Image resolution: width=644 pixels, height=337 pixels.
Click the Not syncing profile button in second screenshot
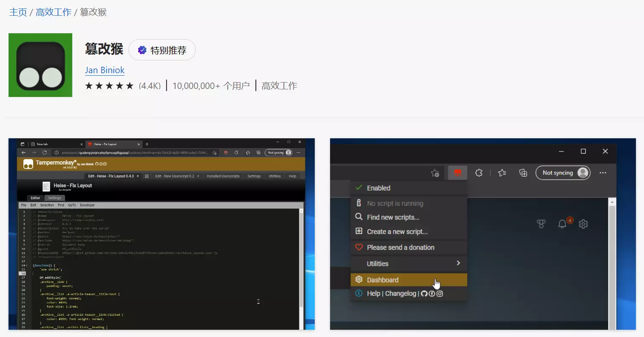[563, 173]
